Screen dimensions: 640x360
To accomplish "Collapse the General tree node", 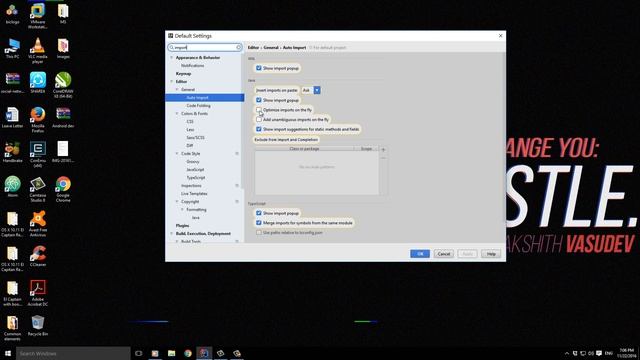I will click(177, 89).
